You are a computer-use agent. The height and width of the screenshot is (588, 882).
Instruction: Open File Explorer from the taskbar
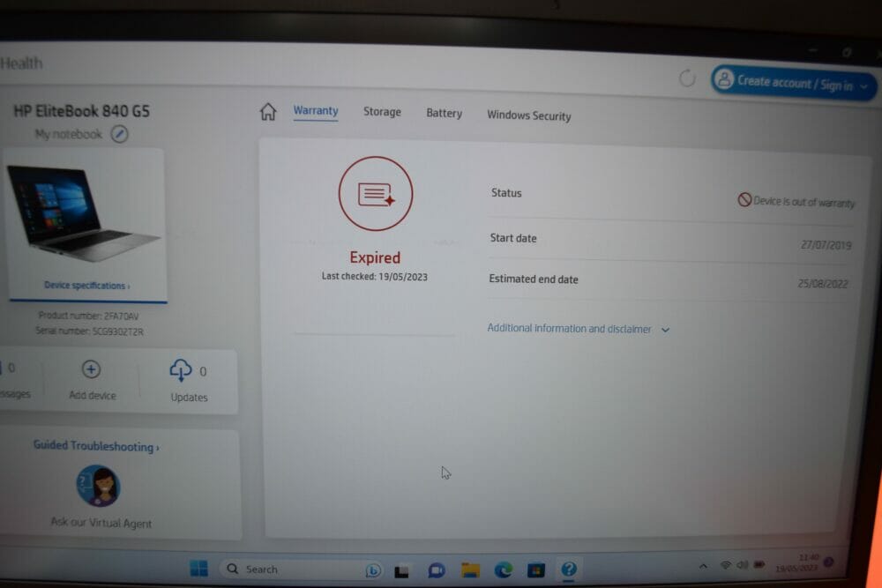point(470,570)
